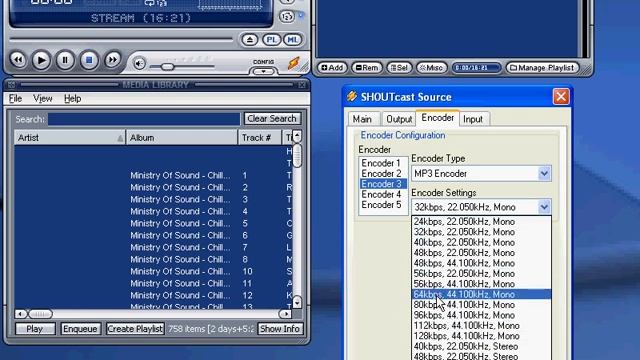
Task: Pause playback in Winamp
Action: pos(65,60)
